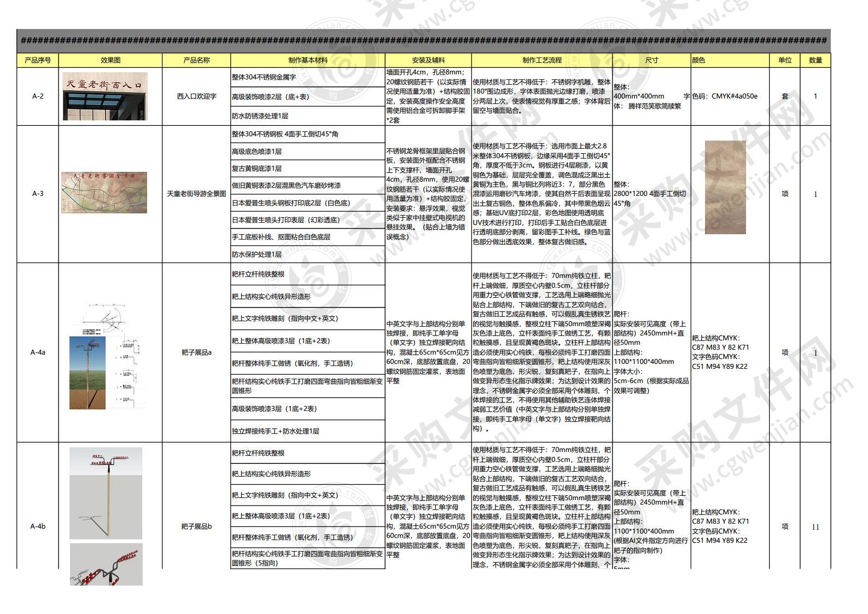The image size is (868, 614).
Task: Click A-2 size cell 400mm*400mm
Action: (652, 96)
